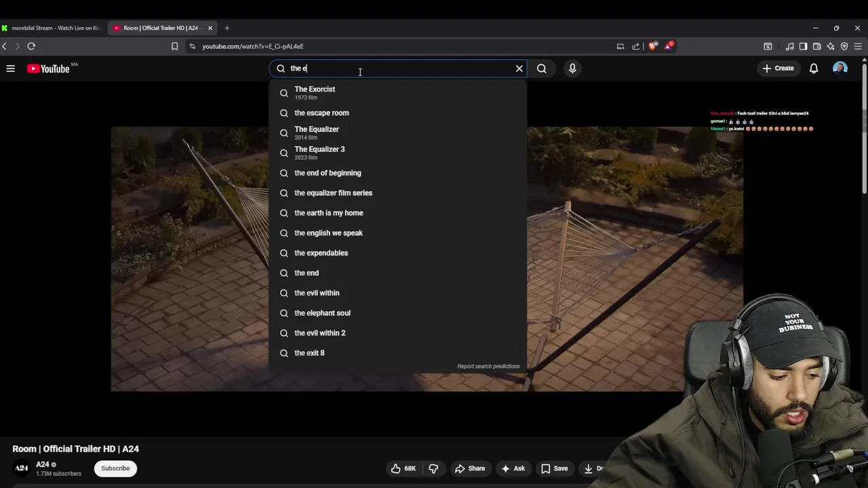
Task: Switch to the morebilal Stream Kick tab
Action: click(51, 28)
